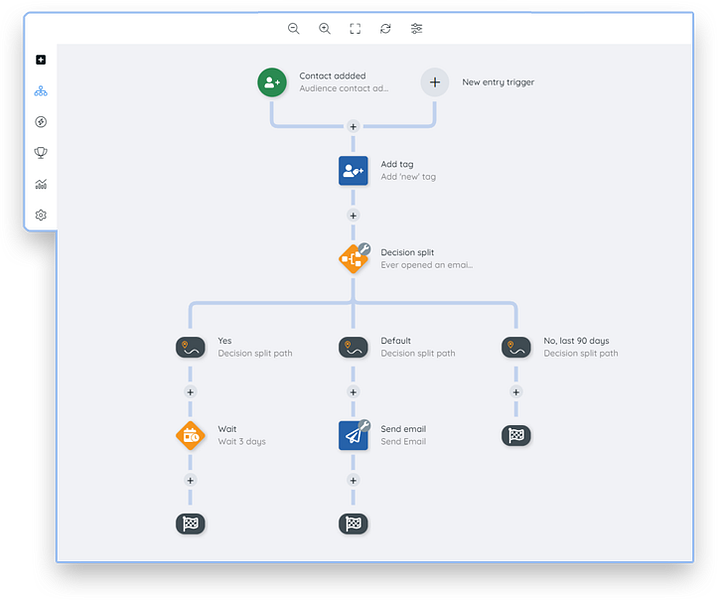
Task: Click wrench badge on Decision split node
Action: point(364,249)
